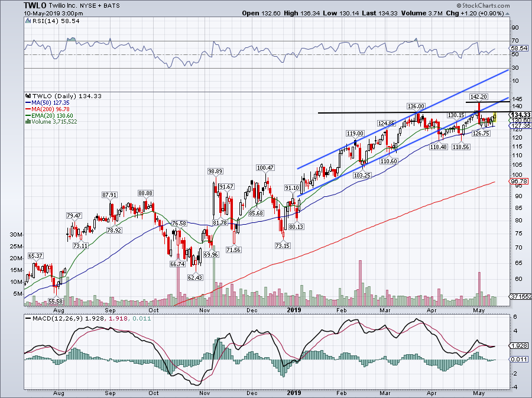Screen dimensions: 532x398
Task: Click the 80.13 price label
Action: coord(296,226)
